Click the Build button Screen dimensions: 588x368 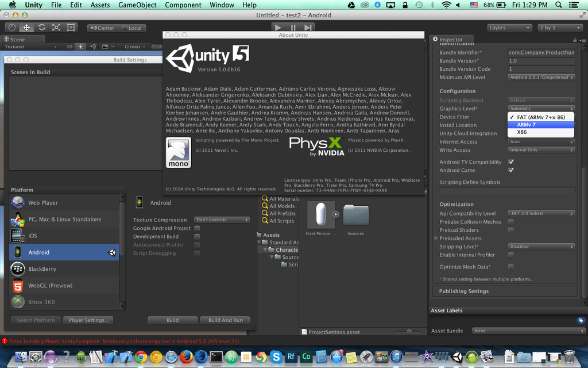172,320
